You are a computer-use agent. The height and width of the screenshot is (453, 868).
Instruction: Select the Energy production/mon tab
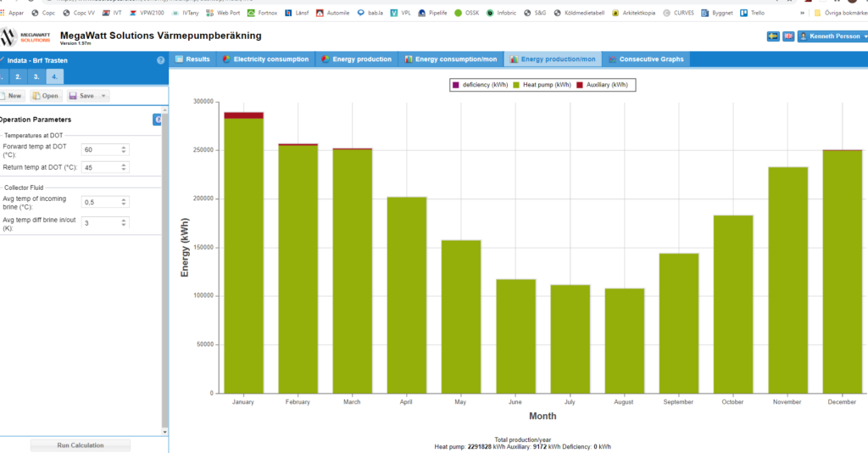click(x=553, y=59)
